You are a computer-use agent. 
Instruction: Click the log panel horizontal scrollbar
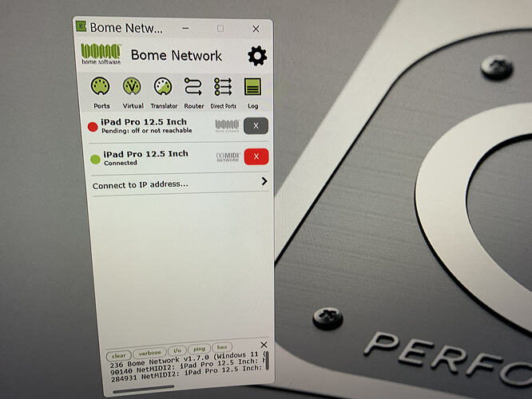[x=144, y=389]
